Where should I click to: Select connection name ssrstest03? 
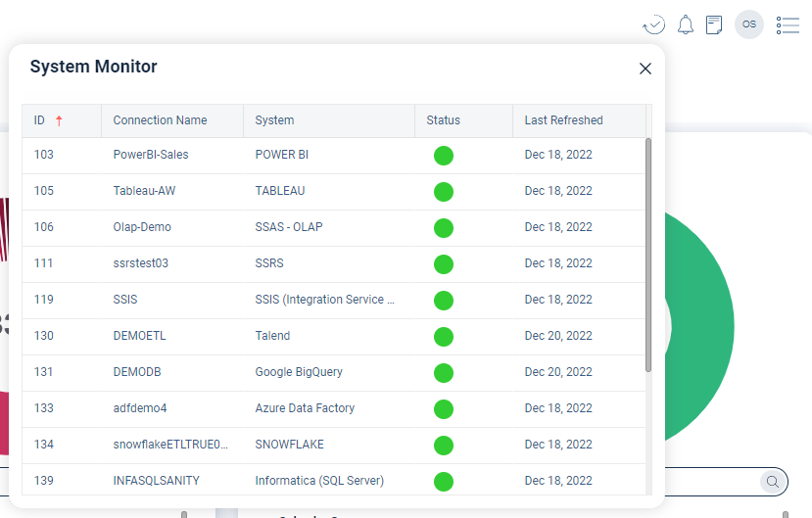[141, 262]
